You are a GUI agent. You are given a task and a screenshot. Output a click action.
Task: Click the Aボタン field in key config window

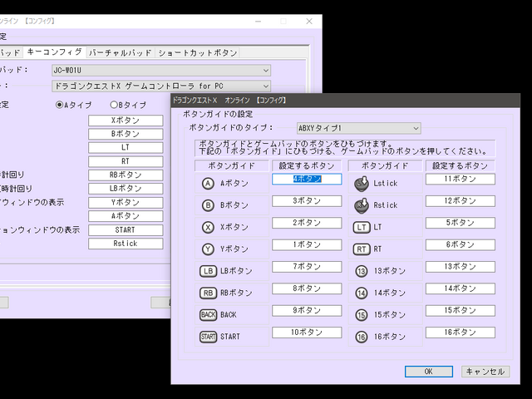(x=126, y=216)
